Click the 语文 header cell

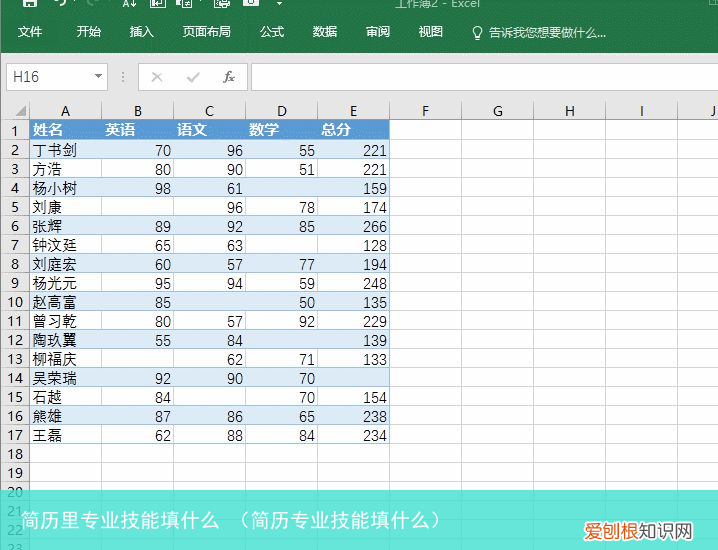(209, 130)
